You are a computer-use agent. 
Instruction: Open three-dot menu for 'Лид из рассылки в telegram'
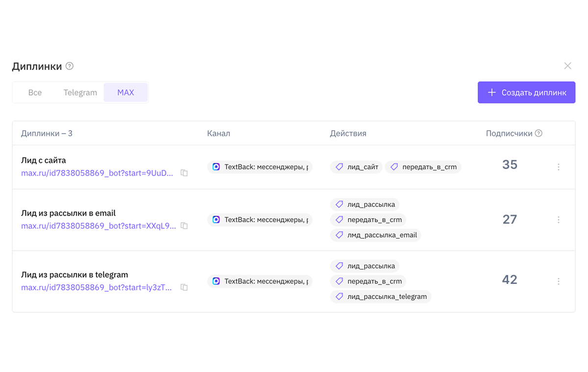point(558,281)
